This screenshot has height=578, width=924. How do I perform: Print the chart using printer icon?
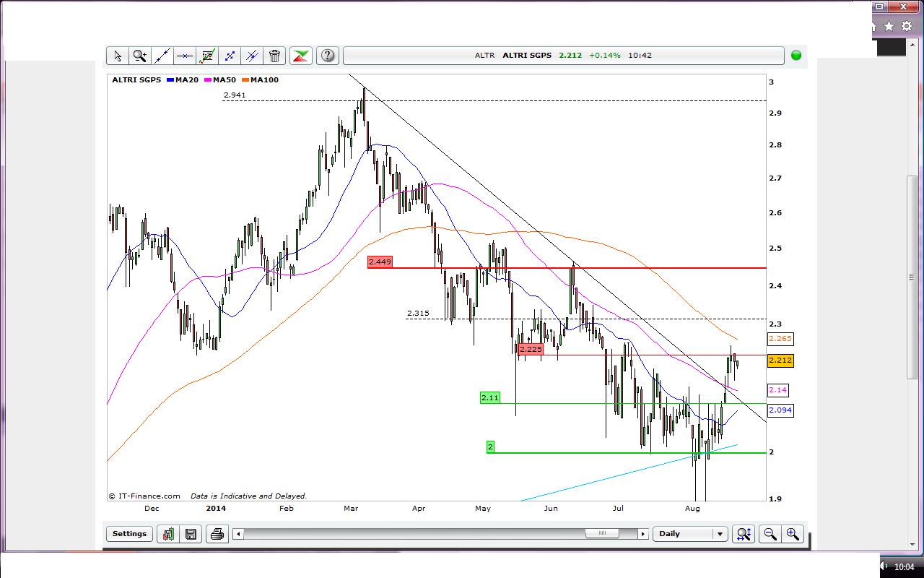[217, 534]
